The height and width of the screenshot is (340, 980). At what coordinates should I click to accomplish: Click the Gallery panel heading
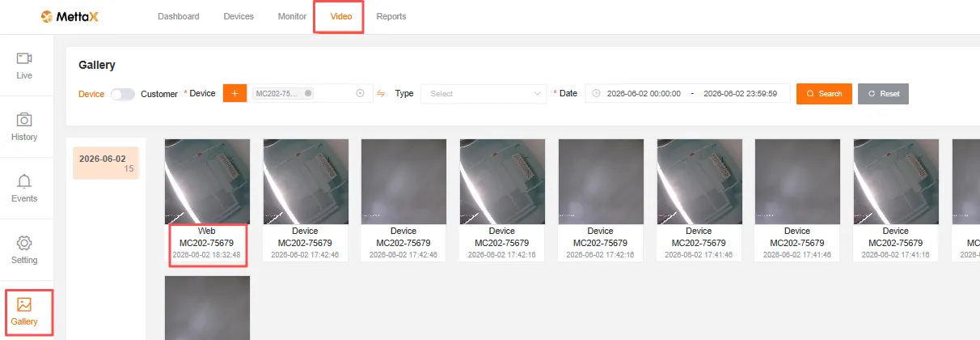pos(97,65)
